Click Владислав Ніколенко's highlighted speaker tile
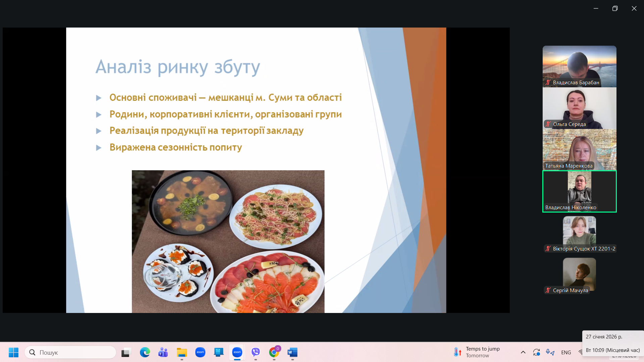This screenshot has width=644, height=362. pyautogui.click(x=579, y=191)
